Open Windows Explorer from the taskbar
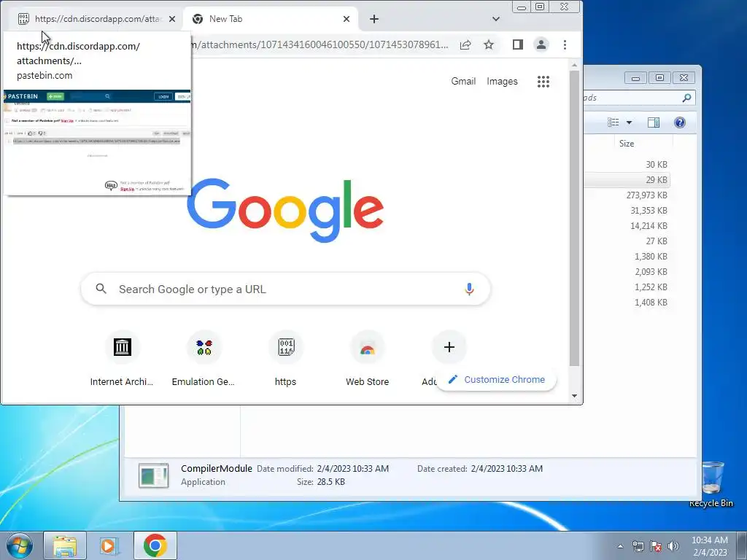747x560 pixels. click(x=65, y=545)
